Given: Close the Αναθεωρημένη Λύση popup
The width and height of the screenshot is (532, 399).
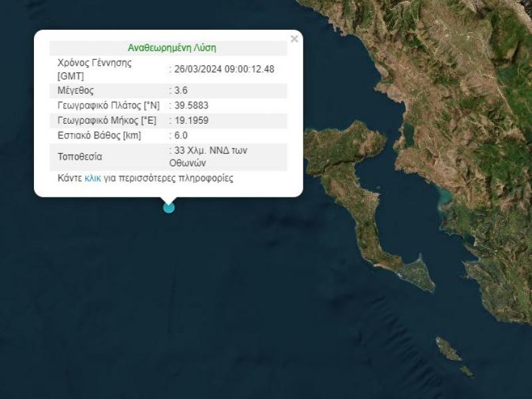Looking at the screenshot, I should coord(293,38).
